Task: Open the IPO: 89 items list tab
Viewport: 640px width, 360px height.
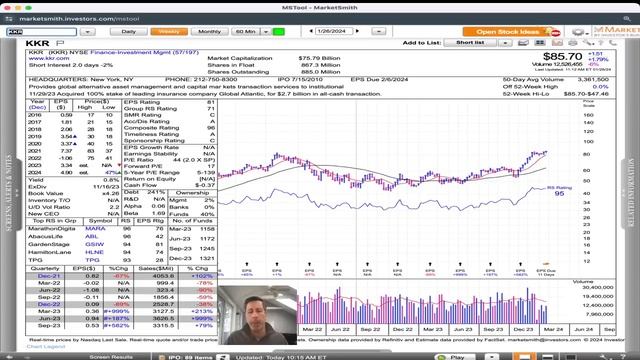Action: [x=191, y=357]
